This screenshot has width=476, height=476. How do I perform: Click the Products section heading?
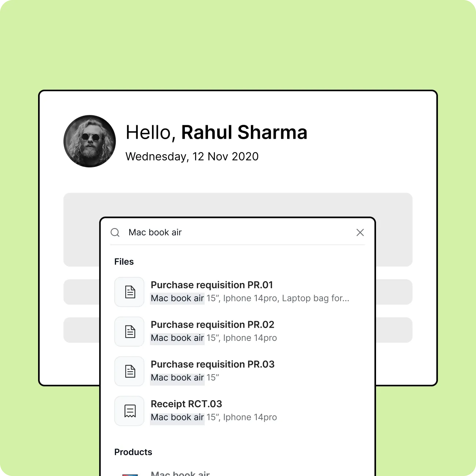point(133,452)
